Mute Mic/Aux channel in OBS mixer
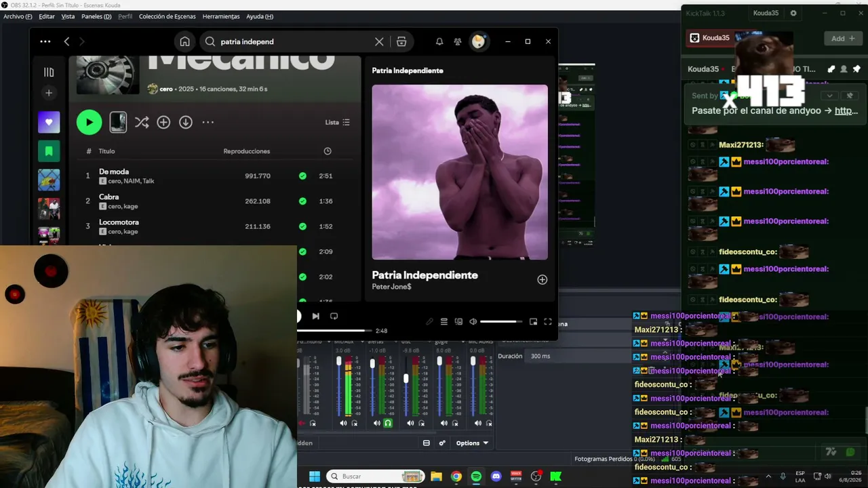This screenshot has height=488, width=868. click(343, 423)
